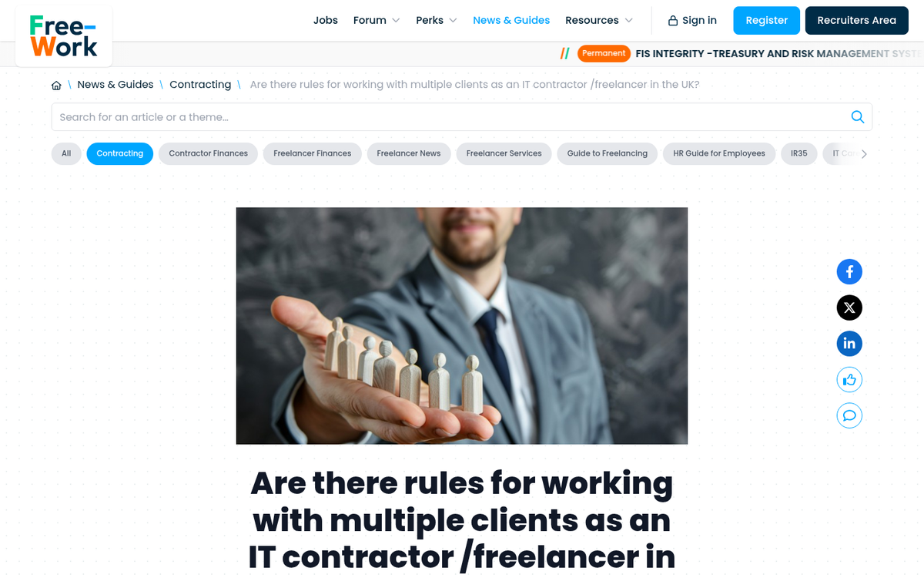Open the Free-Work logo homepage
The width and height of the screenshot is (924, 578).
[64, 36]
